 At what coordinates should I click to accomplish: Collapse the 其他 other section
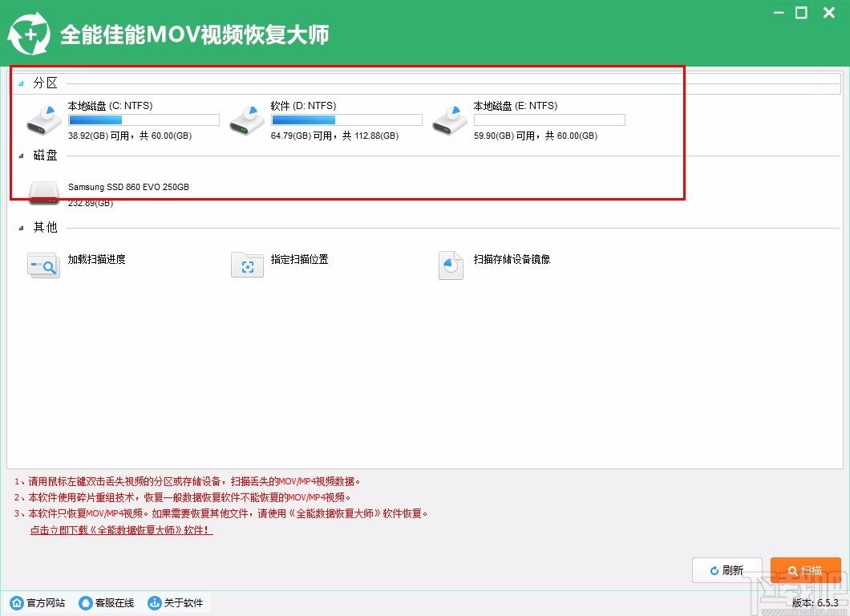pos(21,229)
